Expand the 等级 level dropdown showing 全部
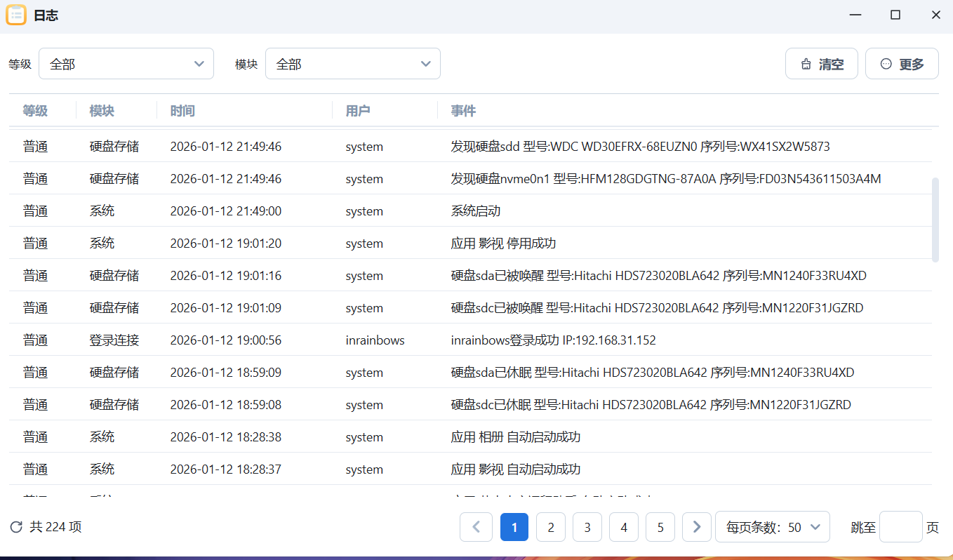Image resolution: width=953 pixels, height=560 pixels. tap(126, 63)
